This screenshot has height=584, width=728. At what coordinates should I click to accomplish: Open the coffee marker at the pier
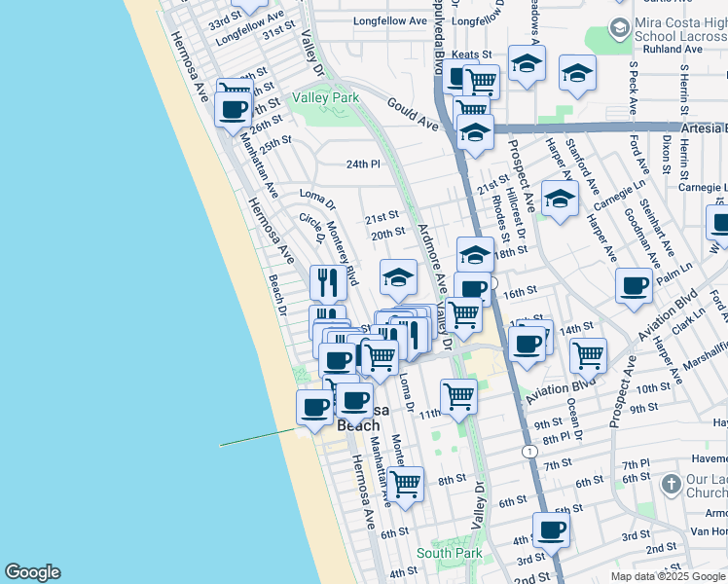314,408
